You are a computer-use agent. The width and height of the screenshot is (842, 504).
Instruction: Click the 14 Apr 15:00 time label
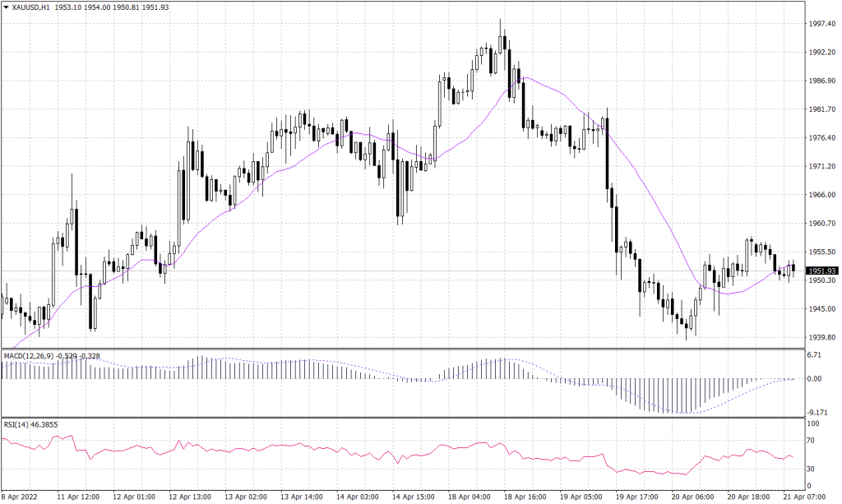tap(414, 497)
